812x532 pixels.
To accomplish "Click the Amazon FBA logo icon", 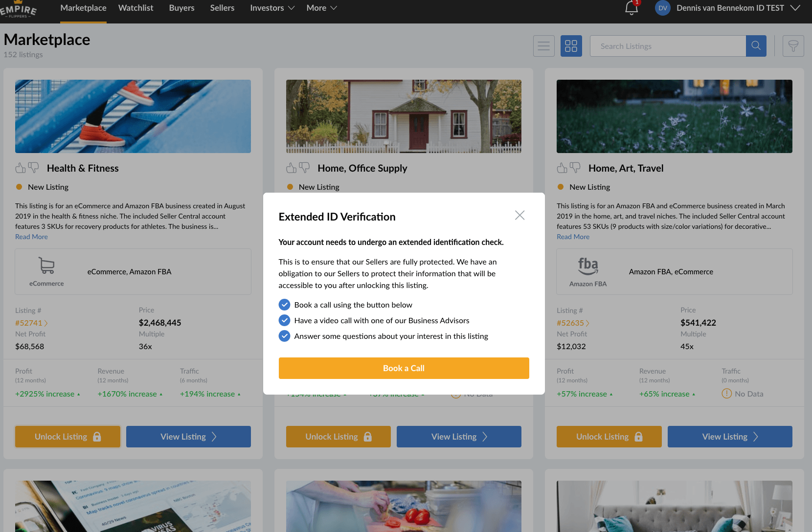I will (x=588, y=266).
